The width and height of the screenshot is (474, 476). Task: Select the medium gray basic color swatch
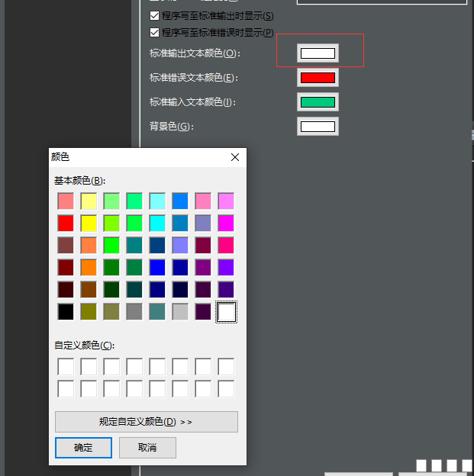coord(134,312)
